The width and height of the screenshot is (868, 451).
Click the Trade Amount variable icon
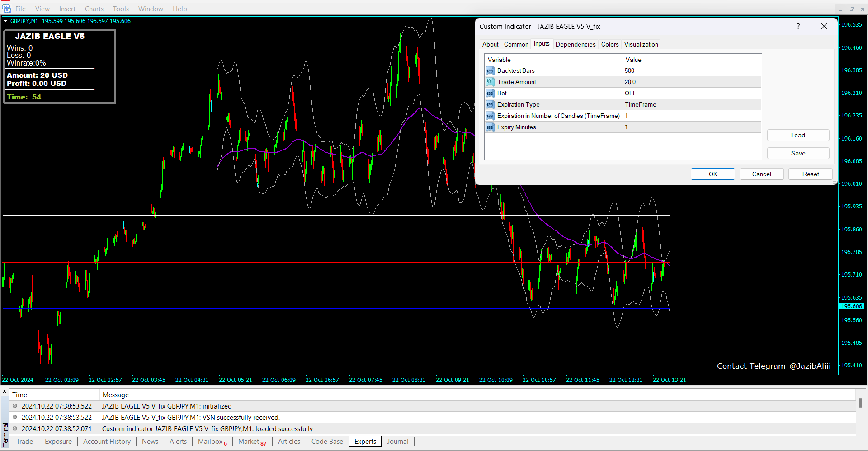[490, 82]
